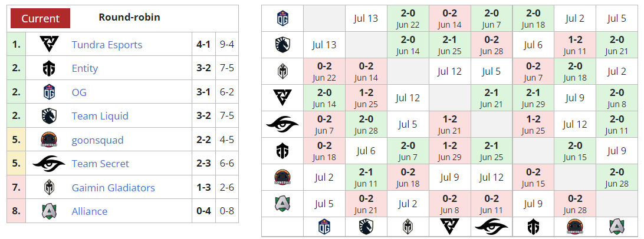
Task: Open the goonsquad team link
Action: 96,140
